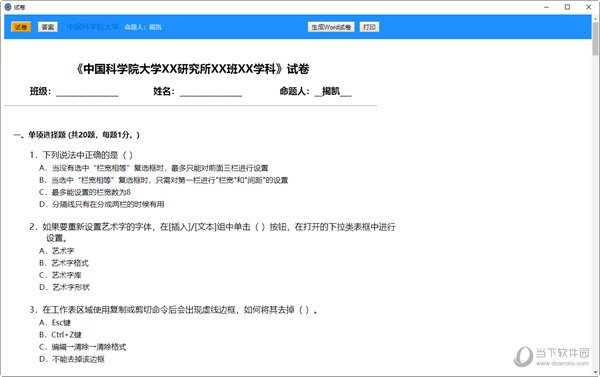Switch to the 试卷 tab
This screenshot has width=600, height=377.
tap(21, 27)
